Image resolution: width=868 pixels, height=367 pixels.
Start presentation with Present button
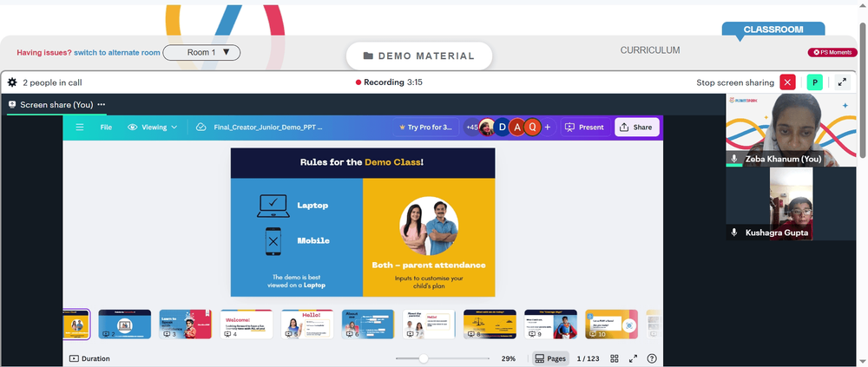click(585, 128)
